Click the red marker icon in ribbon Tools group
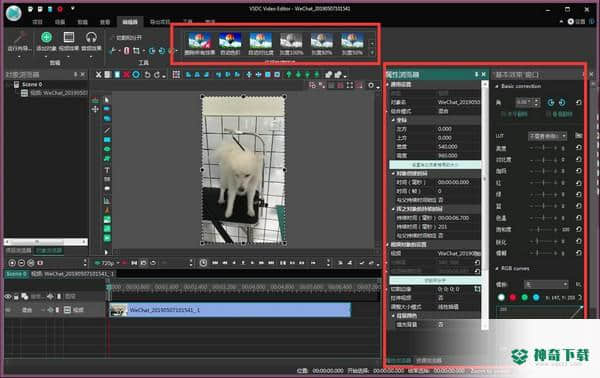The width and height of the screenshot is (600, 378). (127, 51)
